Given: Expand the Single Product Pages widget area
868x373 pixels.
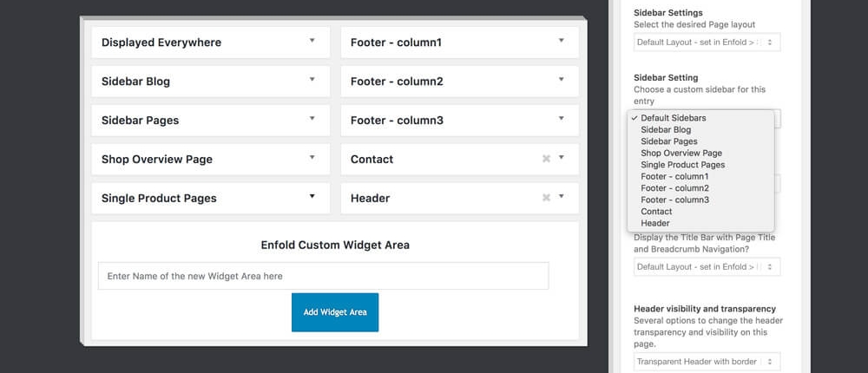Looking at the screenshot, I should 312,197.
